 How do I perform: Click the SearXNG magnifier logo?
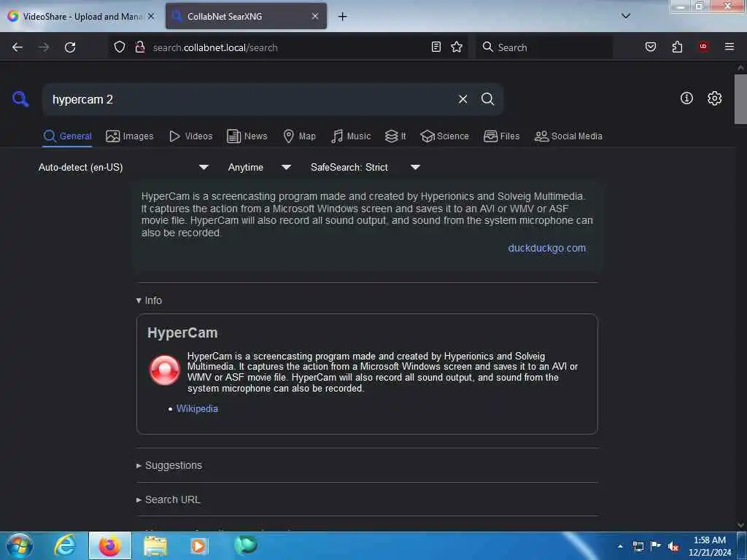click(x=20, y=99)
